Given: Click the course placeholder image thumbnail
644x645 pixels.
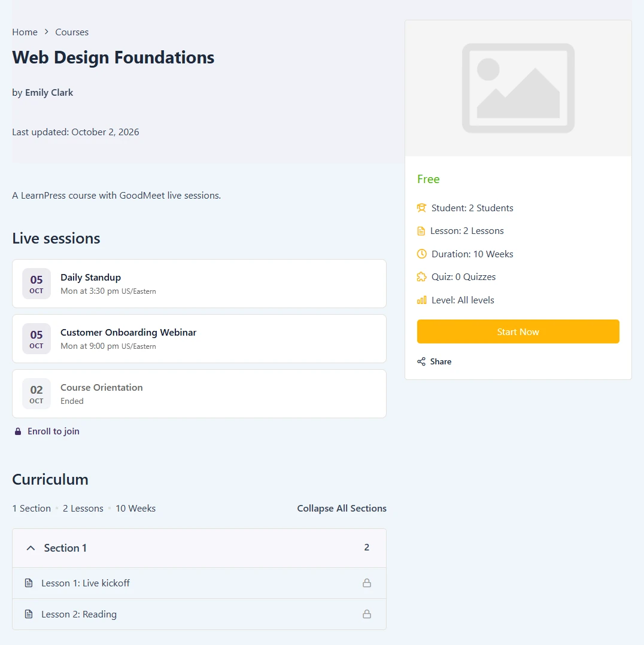Looking at the screenshot, I should [518, 88].
